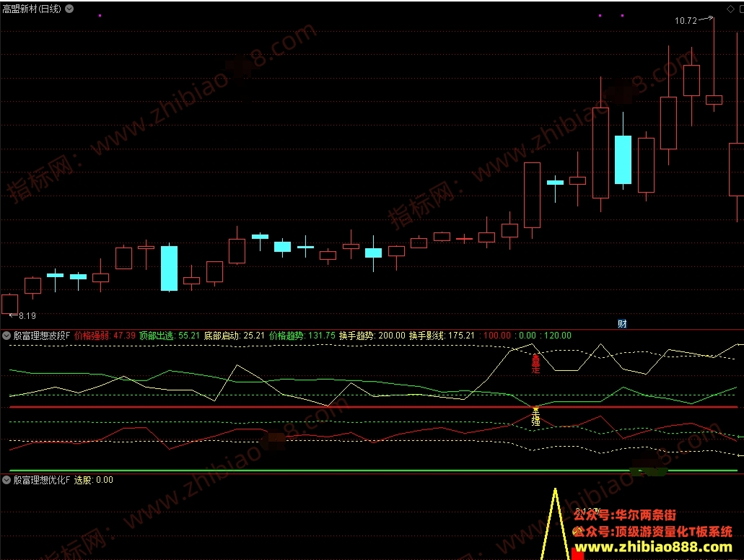Click the 财 finance marker badge
744x560 pixels.
point(622,324)
